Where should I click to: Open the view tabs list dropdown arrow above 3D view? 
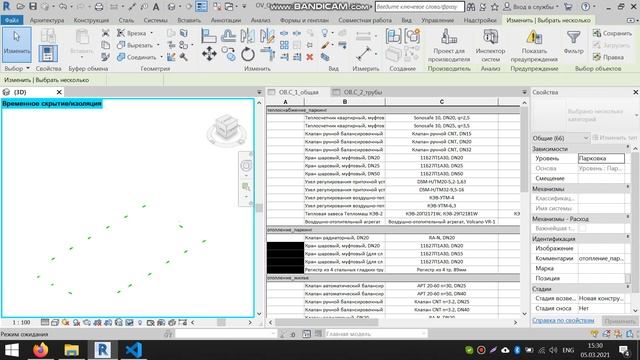tap(259, 92)
